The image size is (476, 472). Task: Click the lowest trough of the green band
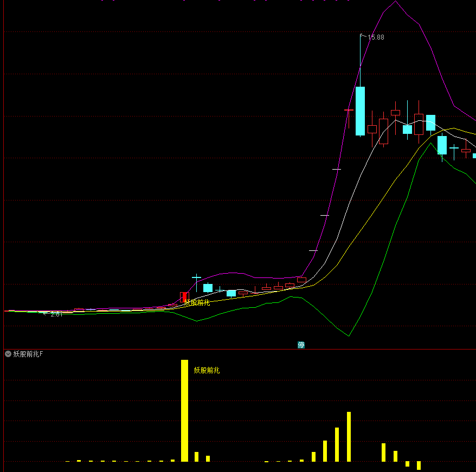(349, 335)
